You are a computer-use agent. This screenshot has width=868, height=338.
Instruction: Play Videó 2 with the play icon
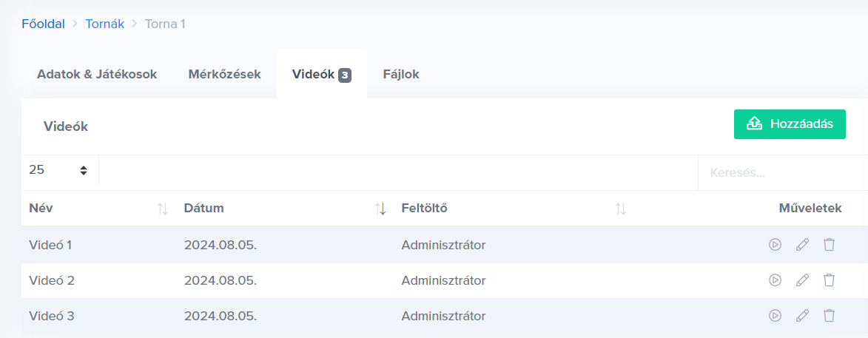pyautogui.click(x=775, y=280)
